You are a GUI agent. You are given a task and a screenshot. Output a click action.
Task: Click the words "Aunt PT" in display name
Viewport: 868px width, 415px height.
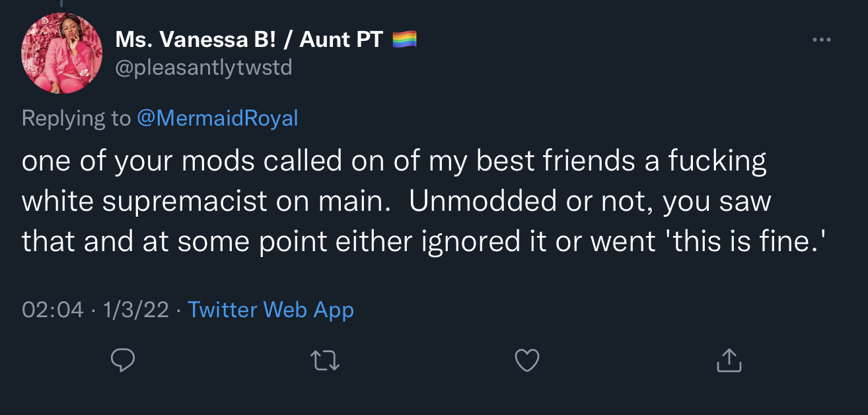342,40
